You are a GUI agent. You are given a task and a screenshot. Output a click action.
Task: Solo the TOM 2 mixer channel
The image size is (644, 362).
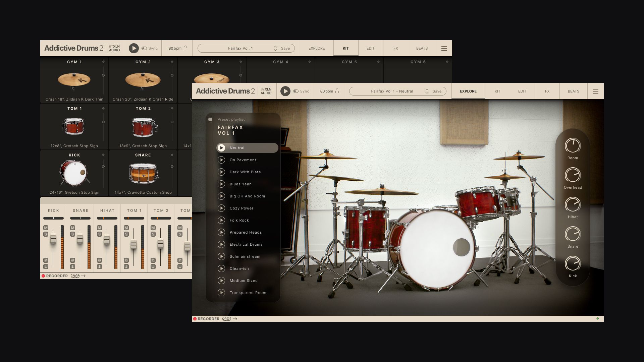click(153, 234)
